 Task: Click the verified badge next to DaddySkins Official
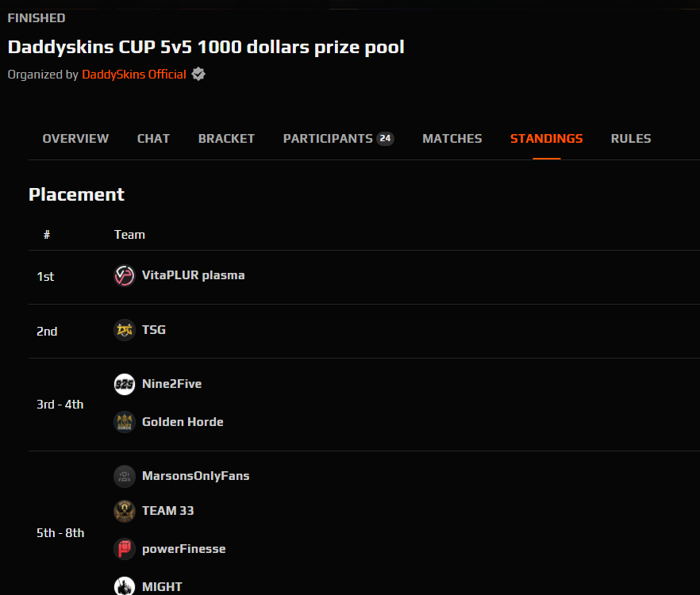point(198,74)
